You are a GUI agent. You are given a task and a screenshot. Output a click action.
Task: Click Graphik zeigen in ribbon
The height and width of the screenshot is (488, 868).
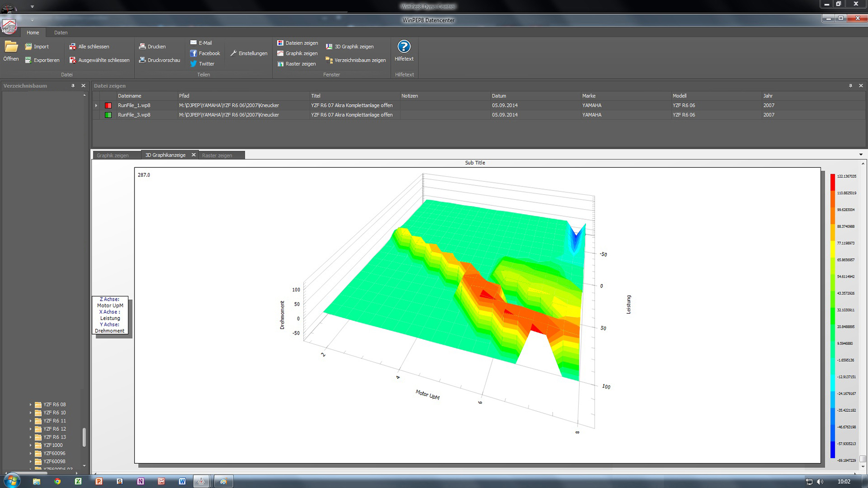[297, 53]
